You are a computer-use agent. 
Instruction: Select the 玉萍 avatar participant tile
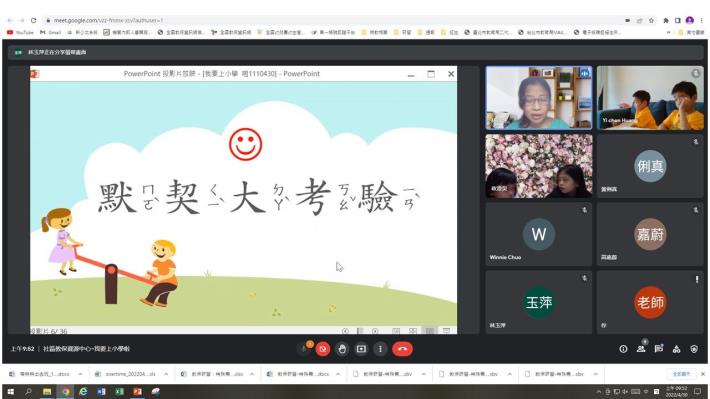click(538, 302)
